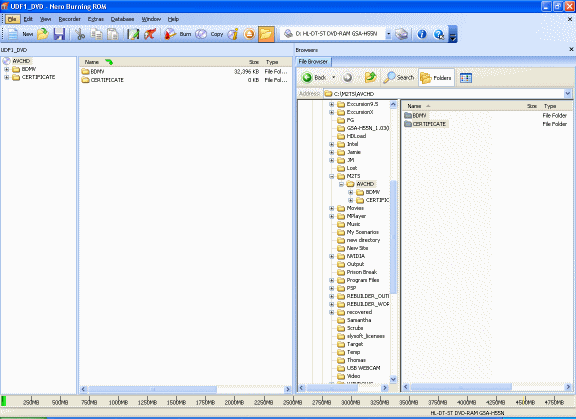Open the Edit menu
This screenshot has width=576, height=419.
tap(28, 19)
